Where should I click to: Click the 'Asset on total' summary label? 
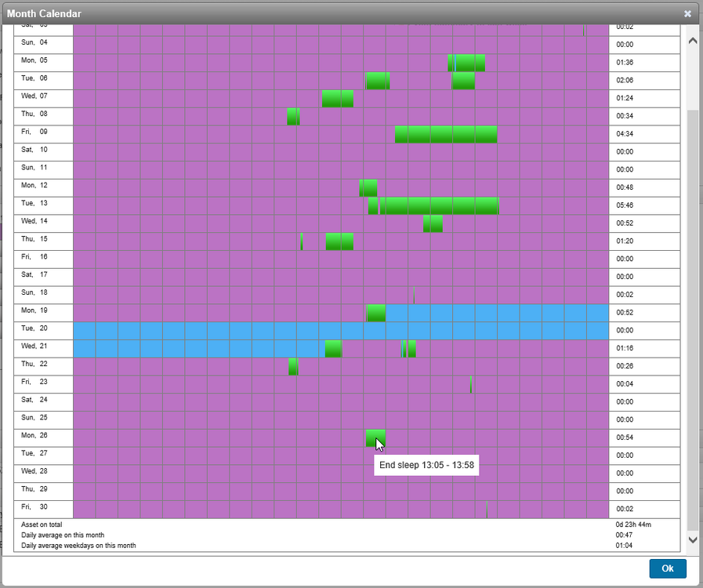42,524
